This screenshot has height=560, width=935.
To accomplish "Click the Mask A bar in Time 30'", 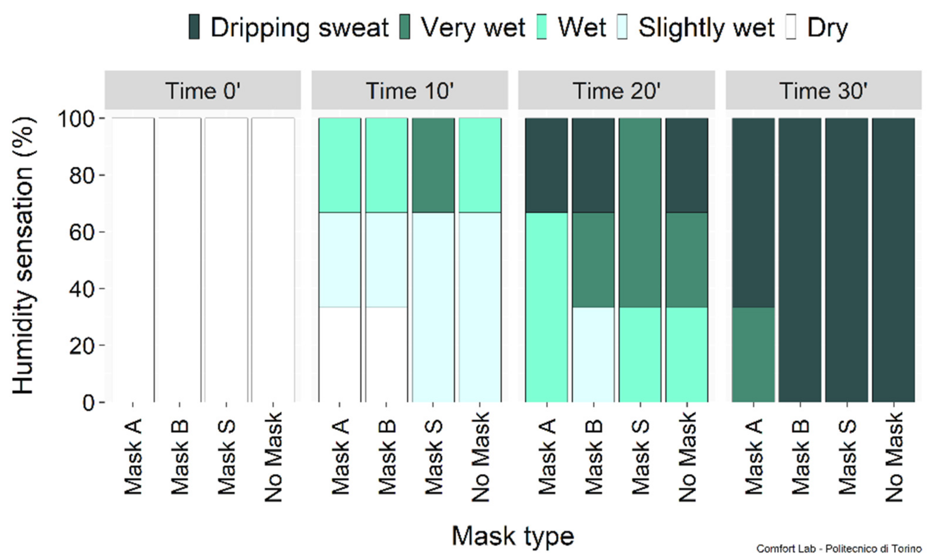I will 754,260.
